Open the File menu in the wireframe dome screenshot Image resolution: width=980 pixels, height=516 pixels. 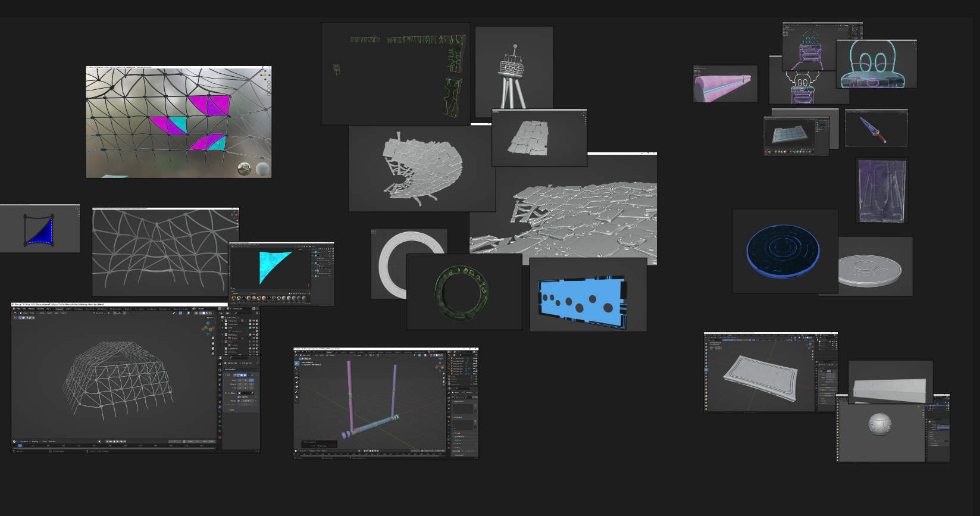(18, 309)
